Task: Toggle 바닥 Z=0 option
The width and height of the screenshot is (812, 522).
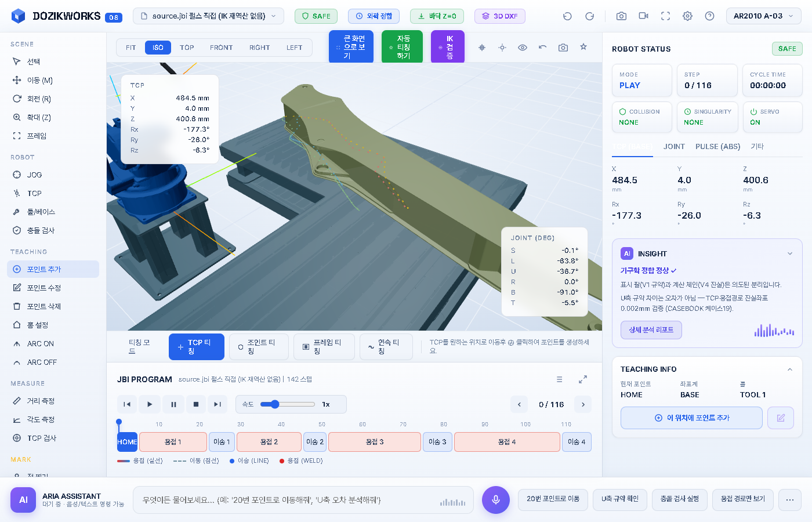Action: [437, 16]
